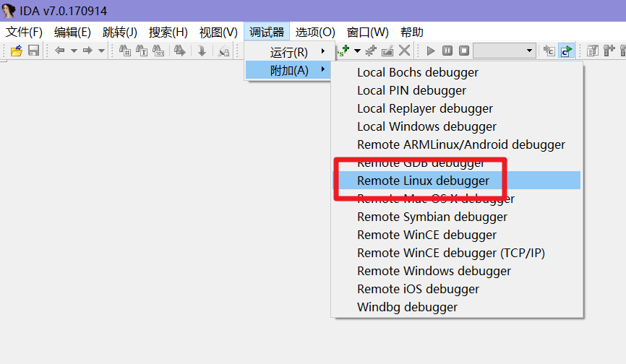Open the back-history dropdown arrow
Viewport: 626px width, 364px height.
(74, 51)
